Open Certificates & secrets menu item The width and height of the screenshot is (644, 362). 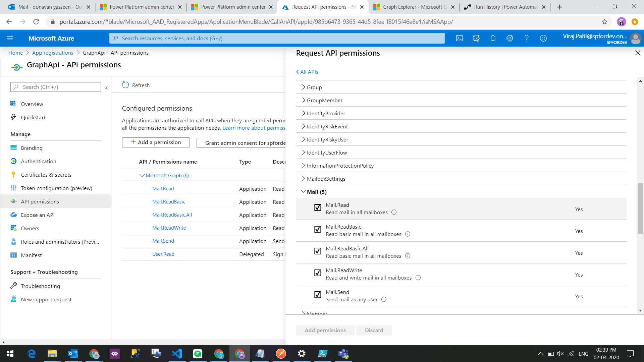(x=46, y=175)
